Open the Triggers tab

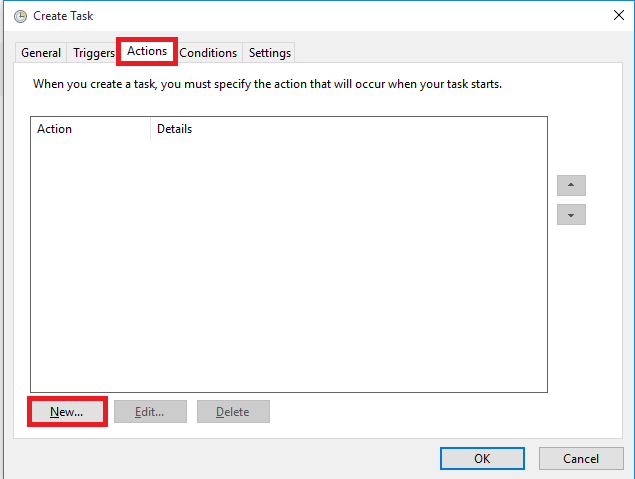click(x=93, y=53)
